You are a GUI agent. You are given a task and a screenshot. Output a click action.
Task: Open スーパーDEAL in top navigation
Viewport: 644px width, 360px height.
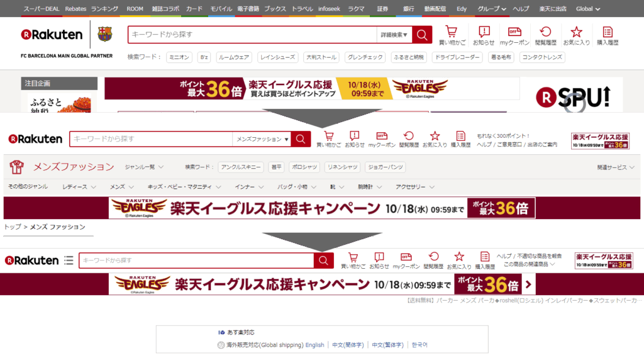tap(41, 9)
